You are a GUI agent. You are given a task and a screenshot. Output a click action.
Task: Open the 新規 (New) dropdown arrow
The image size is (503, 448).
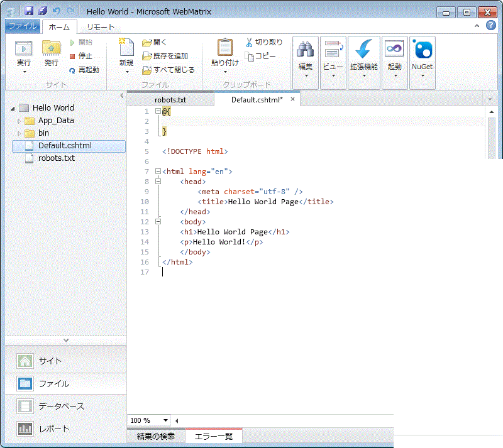(127, 72)
